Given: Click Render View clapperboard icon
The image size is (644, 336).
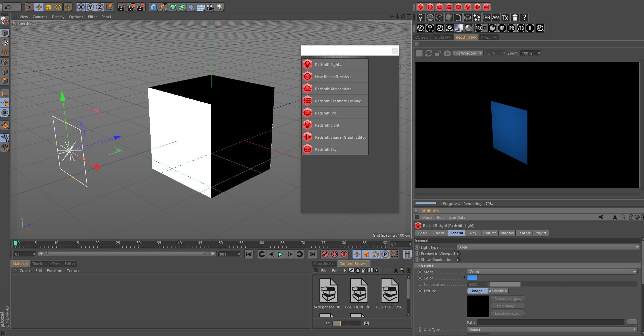Looking at the screenshot, I should point(122,7).
